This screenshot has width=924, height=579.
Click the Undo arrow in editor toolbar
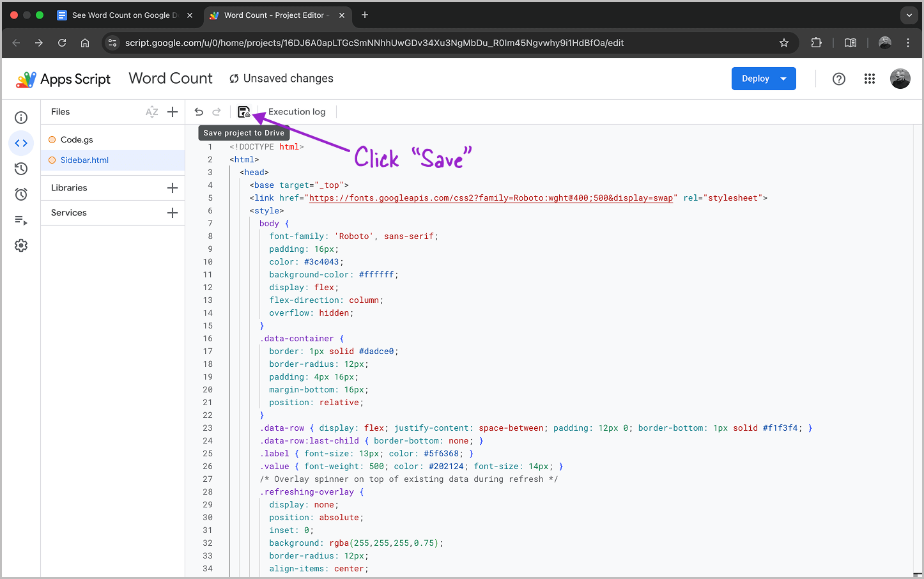199,112
